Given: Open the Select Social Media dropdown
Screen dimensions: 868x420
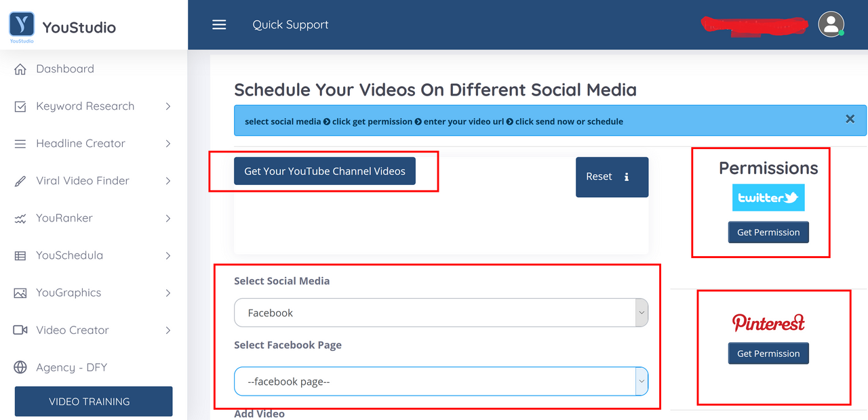Looking at the screenshot, I should [441, 313].
